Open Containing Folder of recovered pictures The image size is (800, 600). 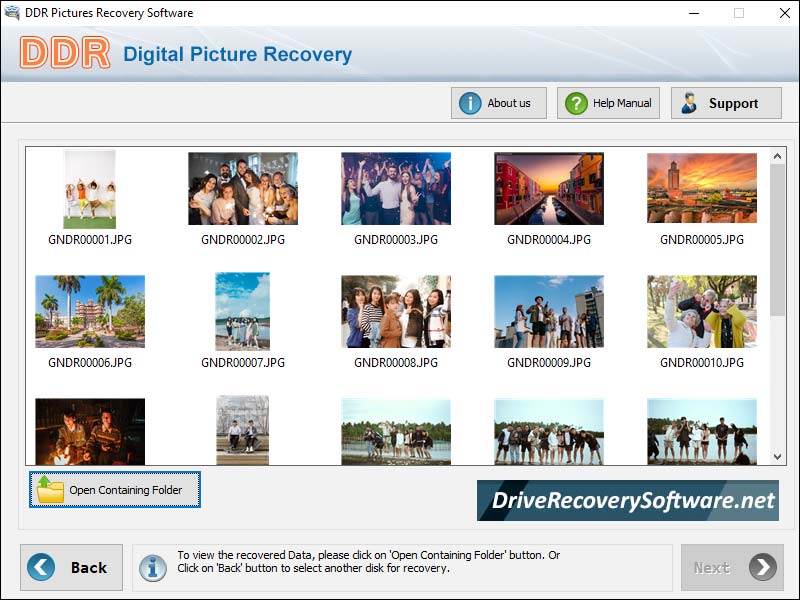115,490
